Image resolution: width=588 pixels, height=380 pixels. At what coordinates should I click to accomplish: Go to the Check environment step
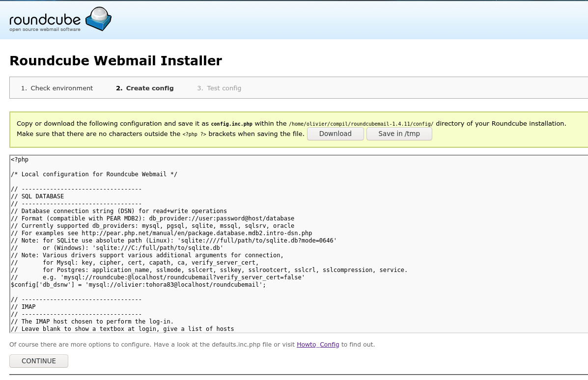pos(57,88)
